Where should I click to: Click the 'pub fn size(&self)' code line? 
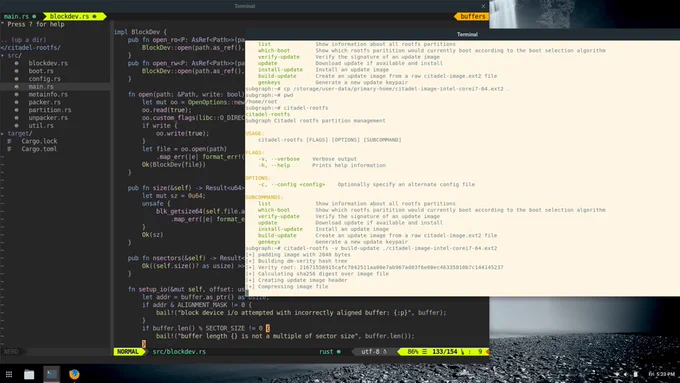coord(186,188)
